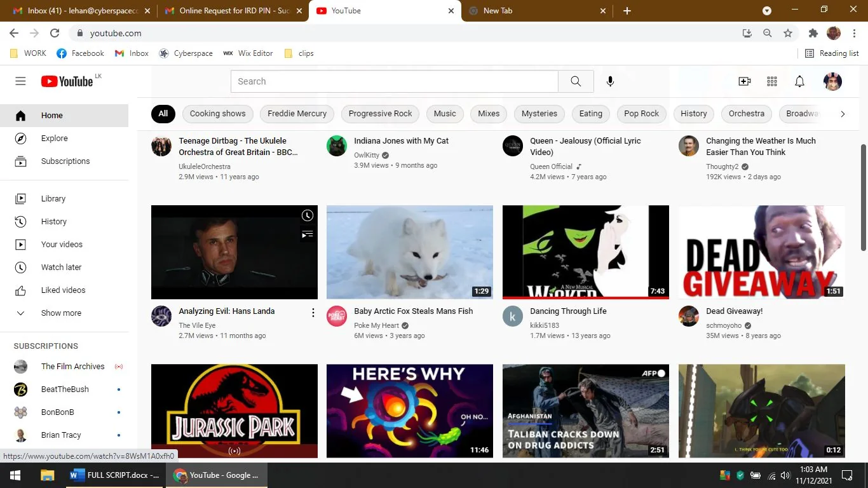Open Library in sidebar

[64, 199]
